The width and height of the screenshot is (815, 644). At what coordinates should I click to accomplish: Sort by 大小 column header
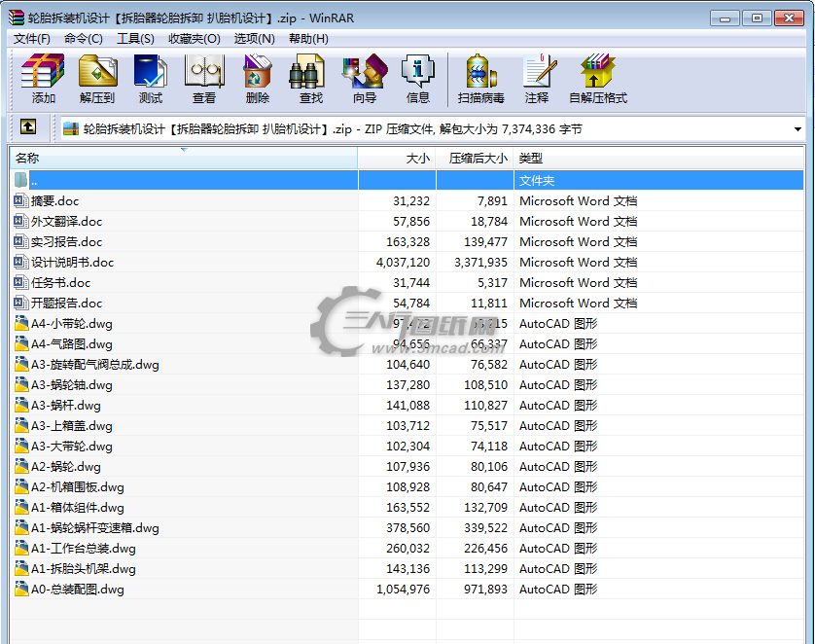(397, 158)
